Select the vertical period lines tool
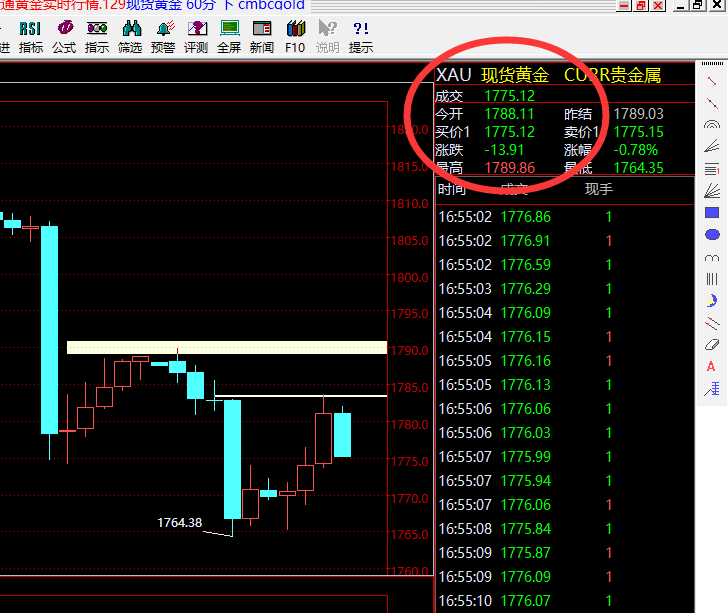 (712, 279)
